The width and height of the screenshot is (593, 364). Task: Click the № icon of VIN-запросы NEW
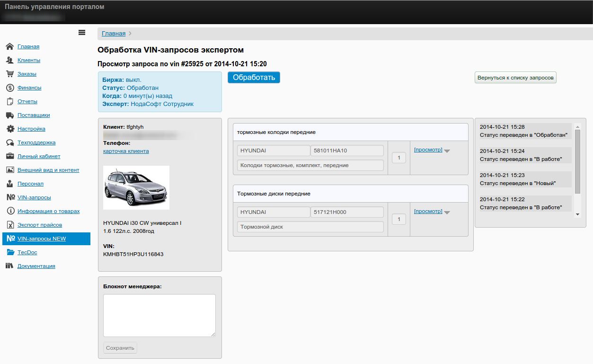click(x=10, y=239)
